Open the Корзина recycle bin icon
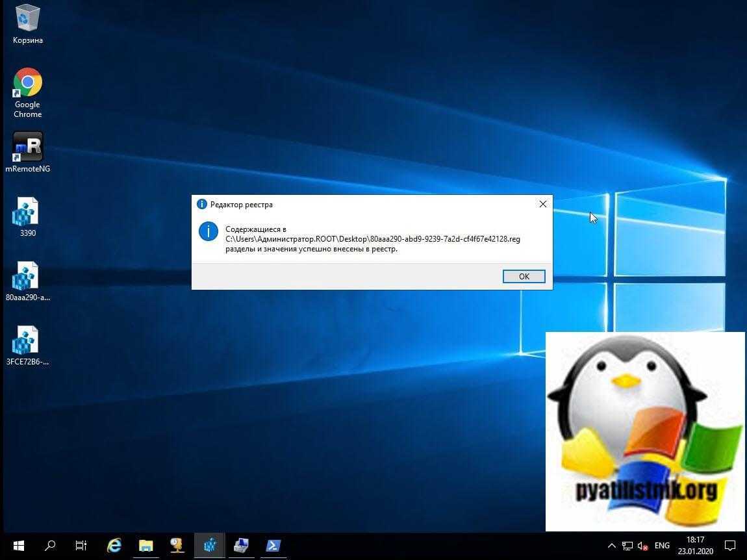The height and width of the screenshot is (560, 747). pos(28,24)
